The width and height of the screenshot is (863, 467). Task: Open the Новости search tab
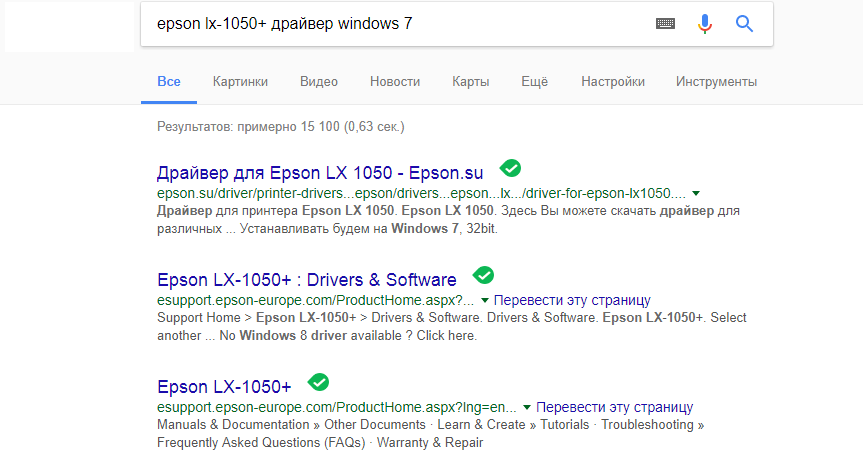[394, 82]
